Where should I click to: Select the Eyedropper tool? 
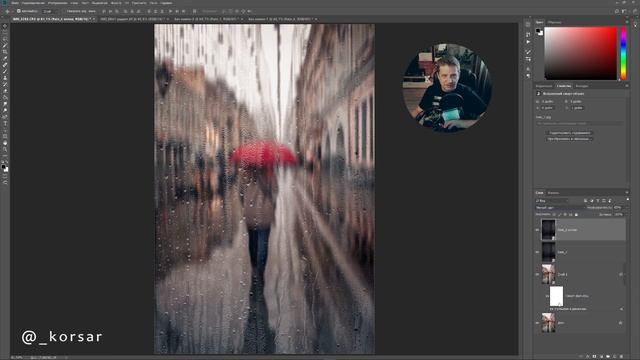coord(5,59)
